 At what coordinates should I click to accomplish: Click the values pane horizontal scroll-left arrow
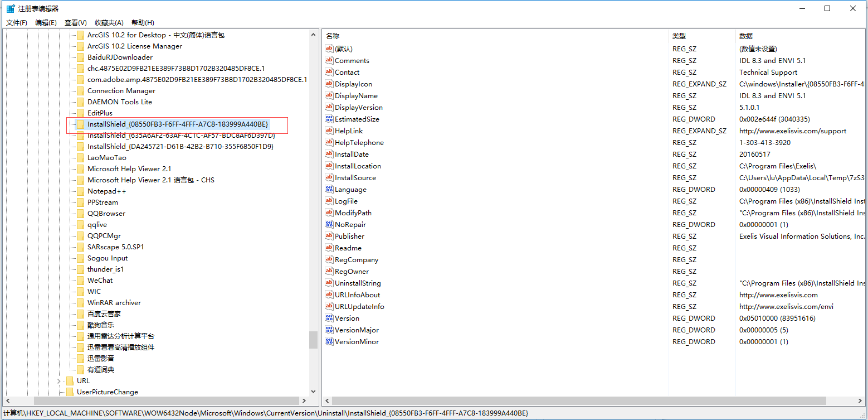[326, 401]
